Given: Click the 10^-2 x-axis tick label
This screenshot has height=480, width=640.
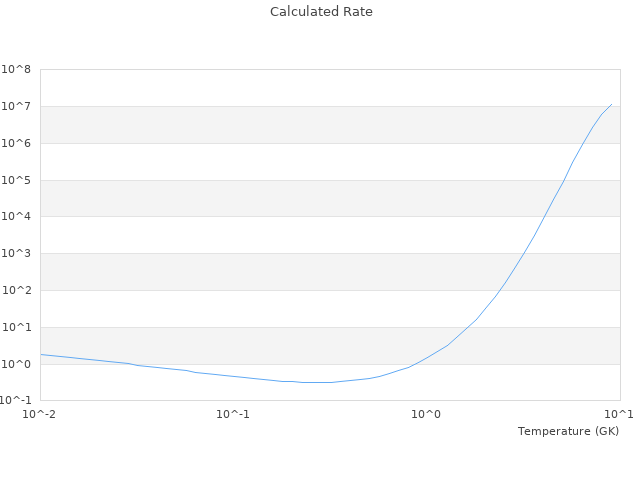Looking at the screenshot, I should pyautogui.click(x=40, y=414).
